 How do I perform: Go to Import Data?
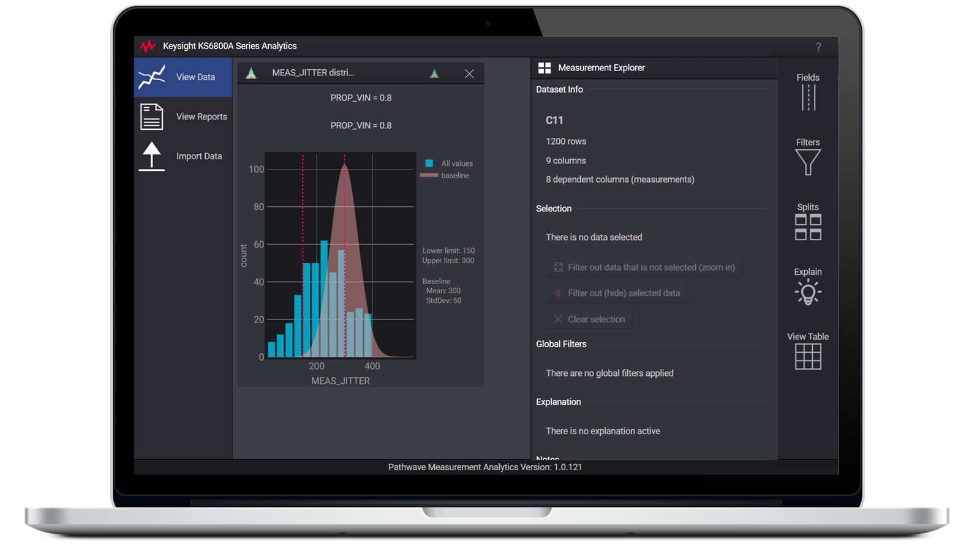(183, 157)
